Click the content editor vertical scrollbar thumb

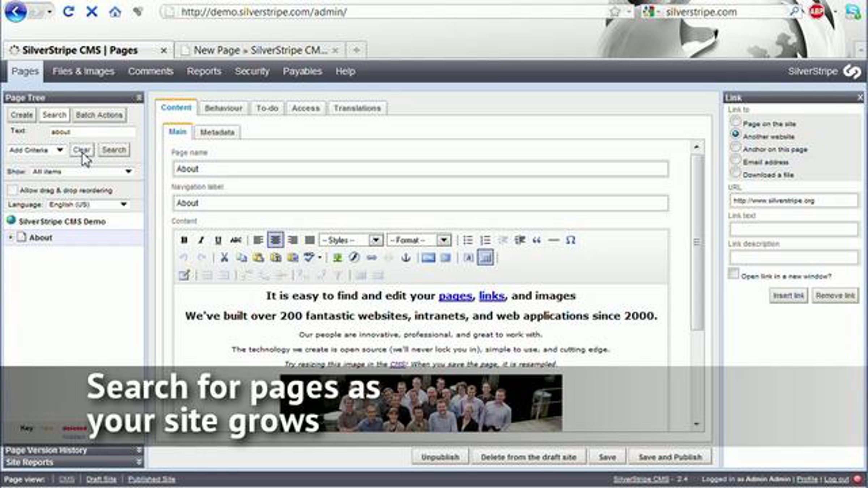click(697, 242)
